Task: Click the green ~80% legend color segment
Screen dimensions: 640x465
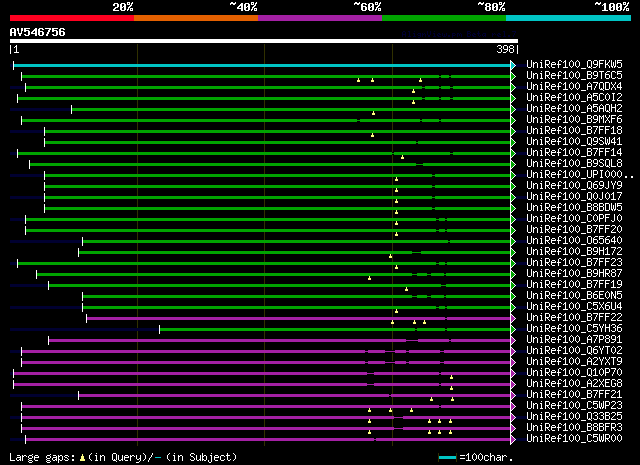Action: click(x=444, y=18)
